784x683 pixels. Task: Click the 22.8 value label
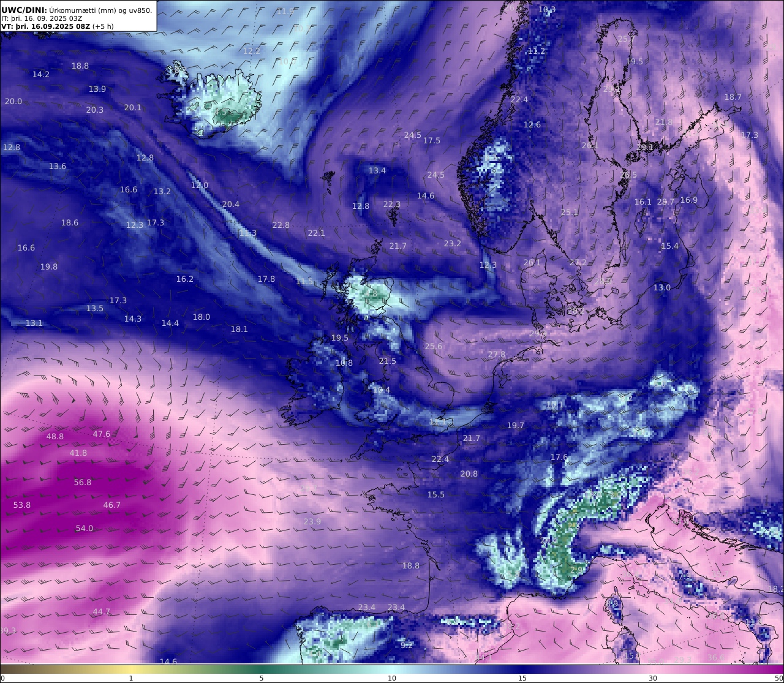pyautogui.click(x=281, y=225)
